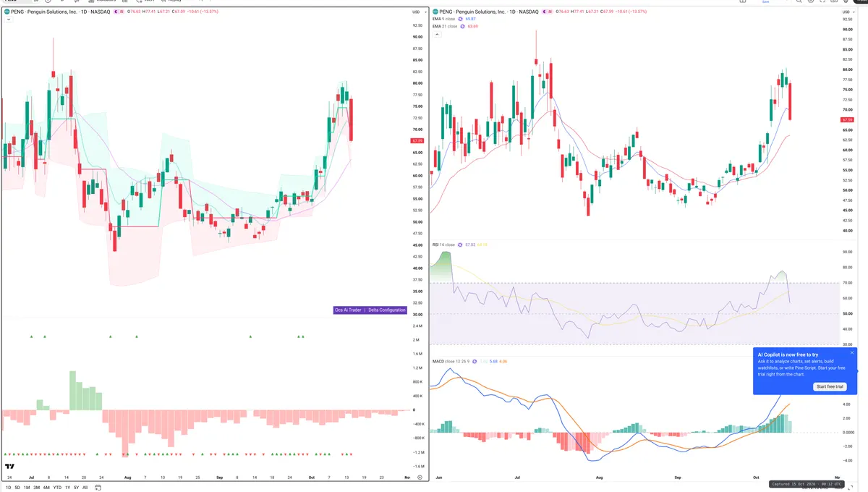The width and height of the screenshot is (868, 492).
Task: Click the TradingView logo in left chart
Action: 10,467
